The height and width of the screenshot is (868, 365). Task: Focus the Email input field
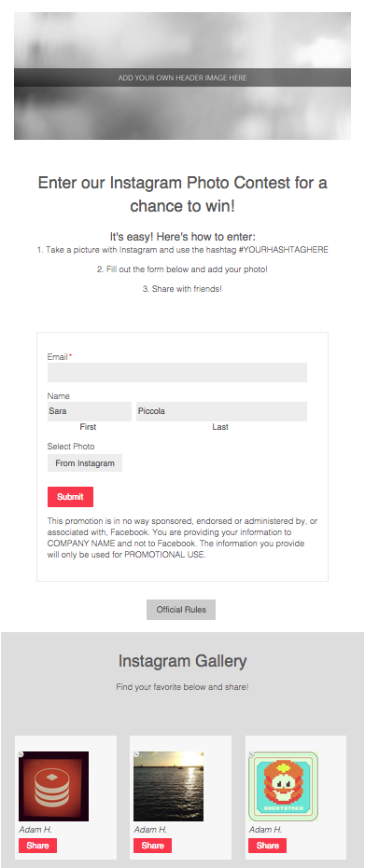click(177, 372)
